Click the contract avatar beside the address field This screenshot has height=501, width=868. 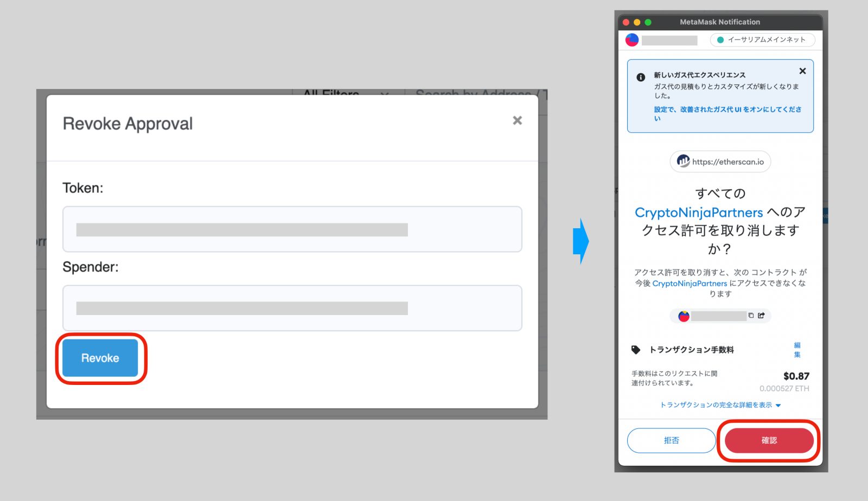683,316
